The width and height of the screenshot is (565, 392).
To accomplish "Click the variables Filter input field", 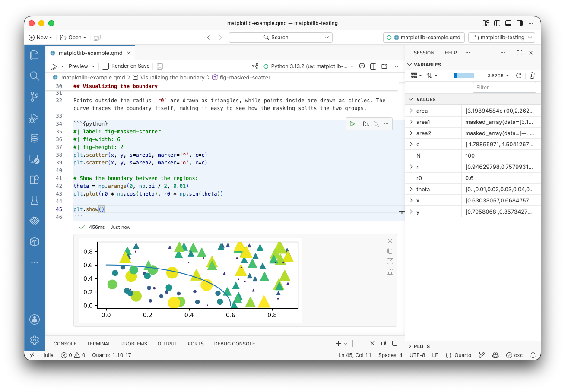I will pos(505,87).
